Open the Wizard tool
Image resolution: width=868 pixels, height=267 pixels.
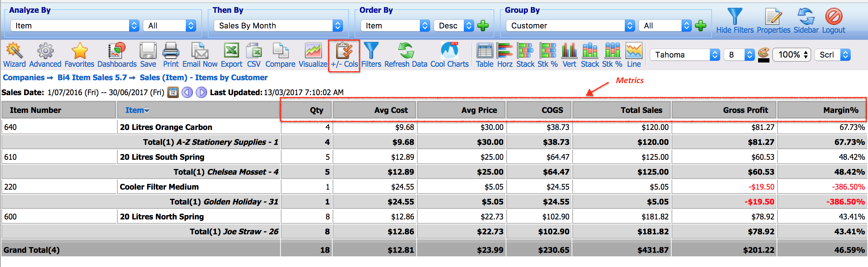[x=15, y=55]
